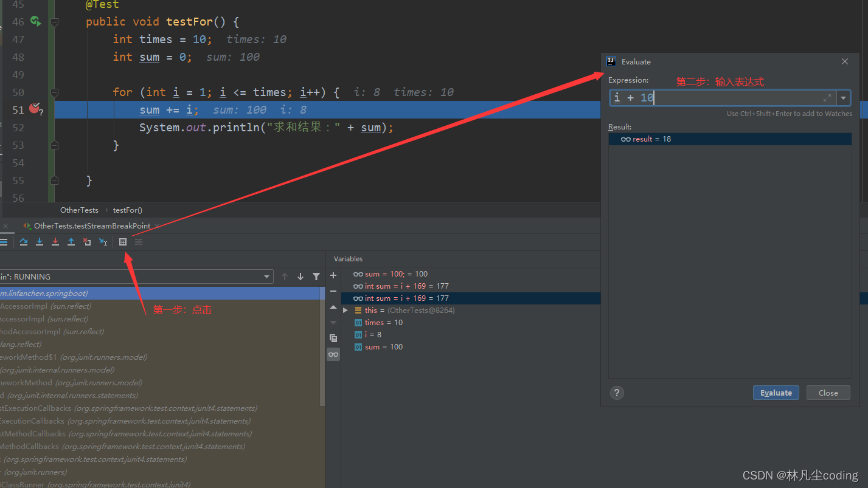Move watch up in Variables panel
This screenshot has height=488, width=868.
coord(333,308)
